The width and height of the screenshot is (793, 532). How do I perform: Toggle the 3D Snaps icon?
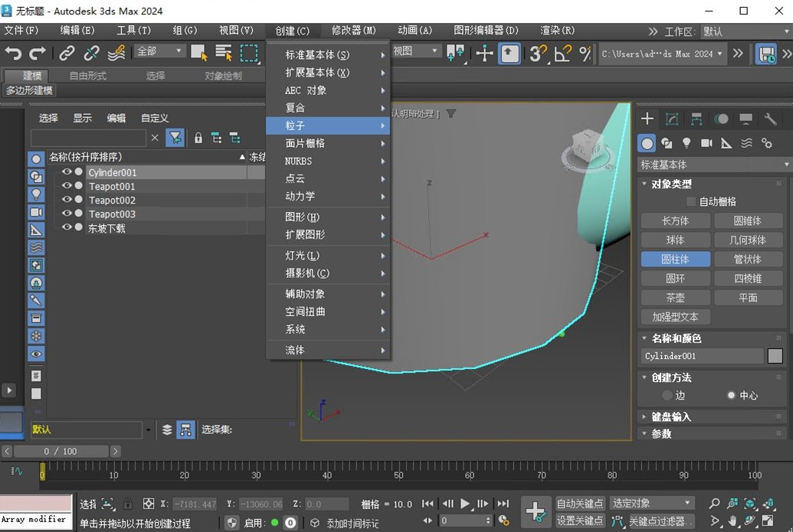[538, 53]
